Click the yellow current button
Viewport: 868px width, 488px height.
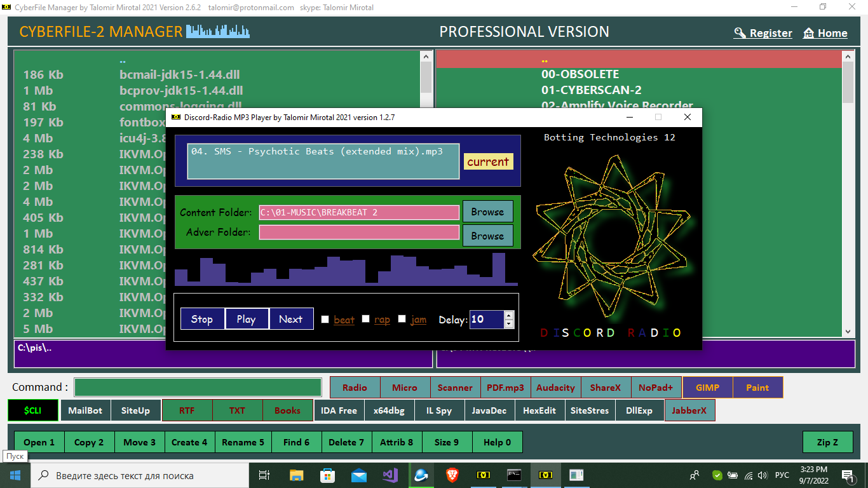click(x=488, y=161)
